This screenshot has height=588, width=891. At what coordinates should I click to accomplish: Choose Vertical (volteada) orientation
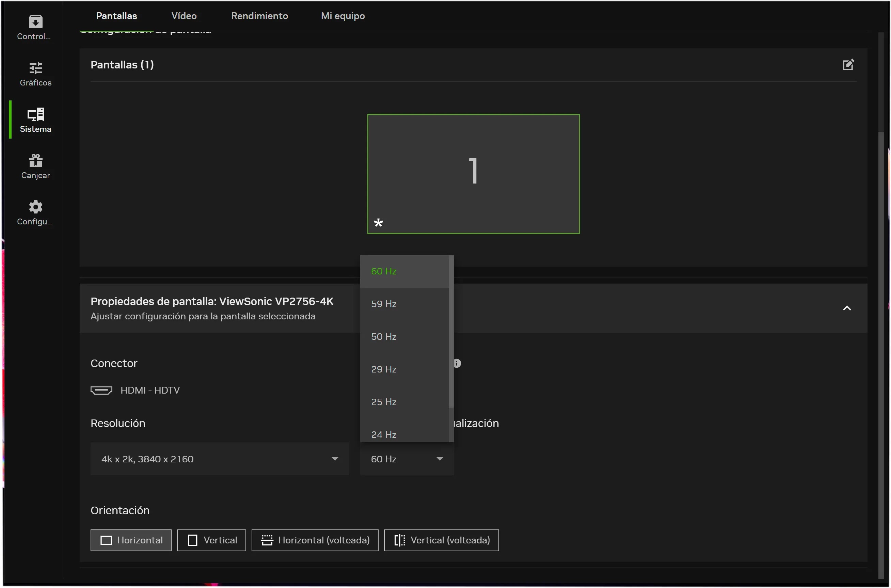click(x=441, y=540)
